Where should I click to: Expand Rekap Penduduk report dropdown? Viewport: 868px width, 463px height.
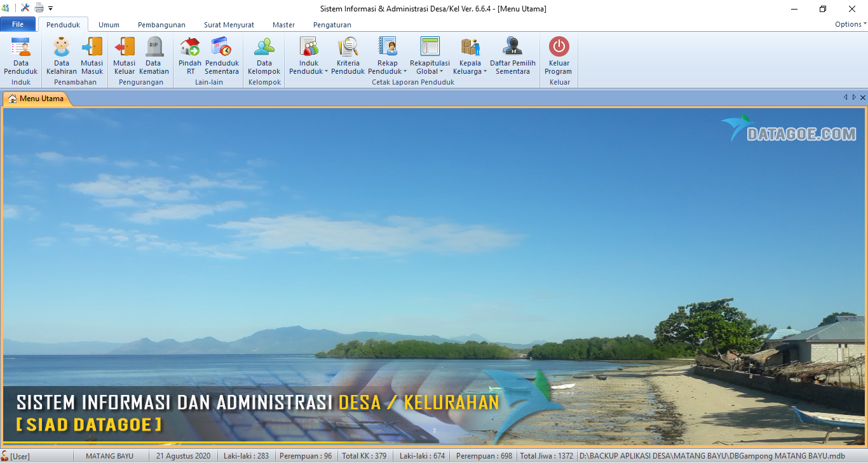pyautogui.click(x=388, y=67)
